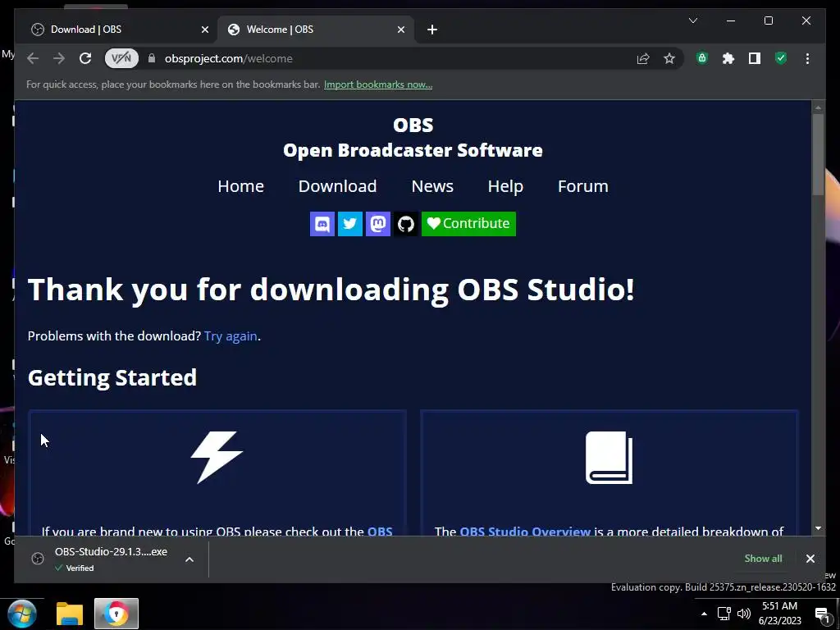Open the OBS Mastodon icon link
840x630 pixels.
[377, 223]
